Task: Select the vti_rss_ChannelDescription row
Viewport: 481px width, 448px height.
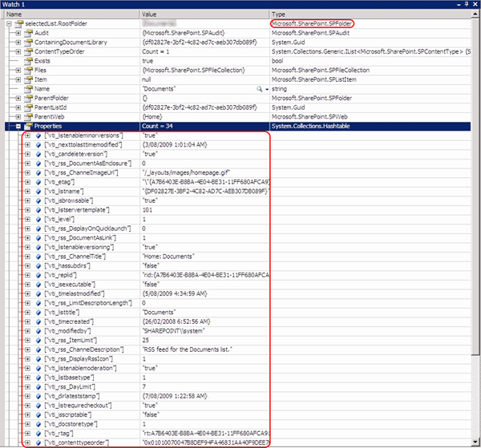Action: pyautogui.click(x=238, y=349)
